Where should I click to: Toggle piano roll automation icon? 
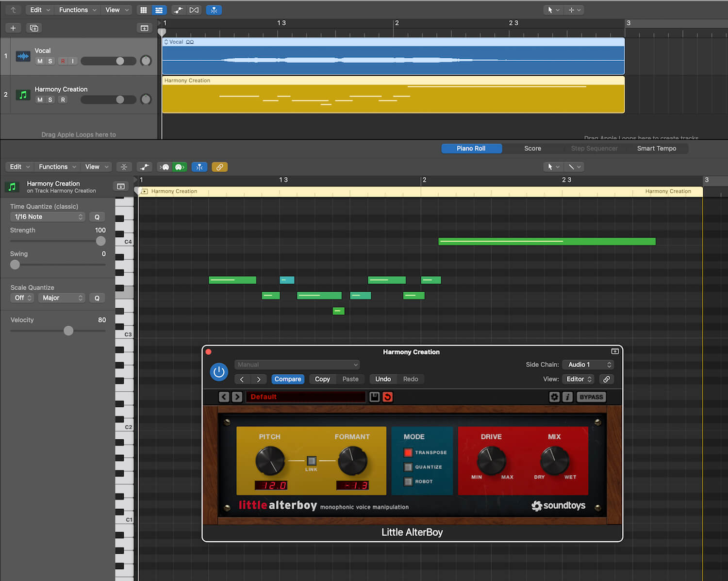point(145,167)
